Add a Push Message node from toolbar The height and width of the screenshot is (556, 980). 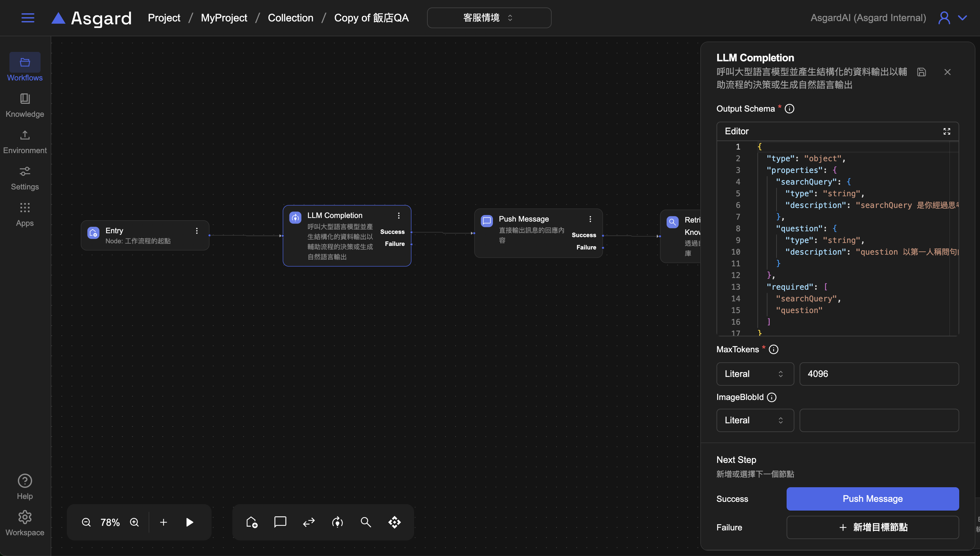280,522
